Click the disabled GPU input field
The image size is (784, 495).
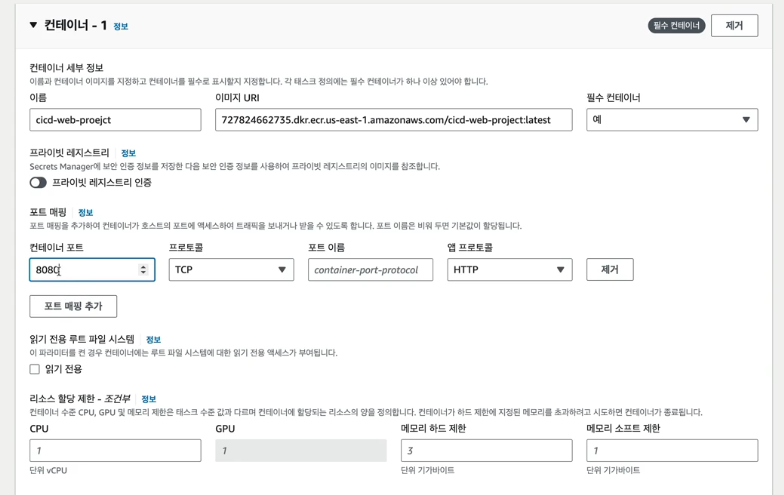coord(300,450)
